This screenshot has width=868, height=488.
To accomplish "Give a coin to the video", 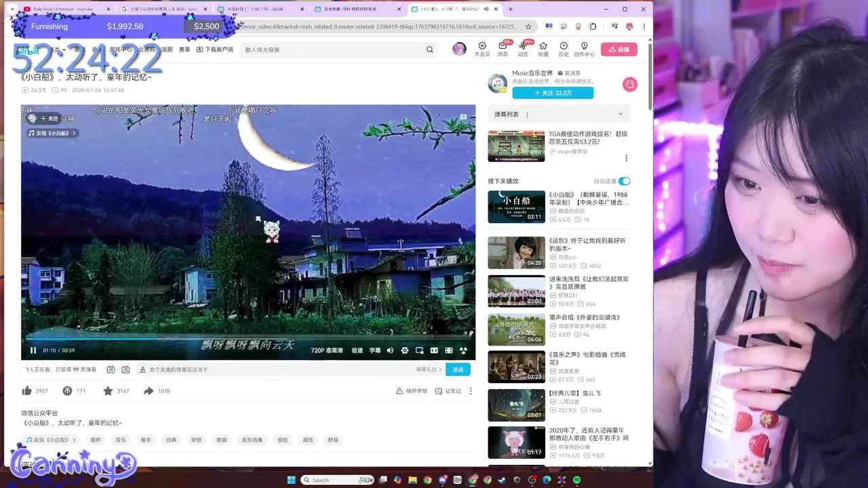I will coord(67,391).
